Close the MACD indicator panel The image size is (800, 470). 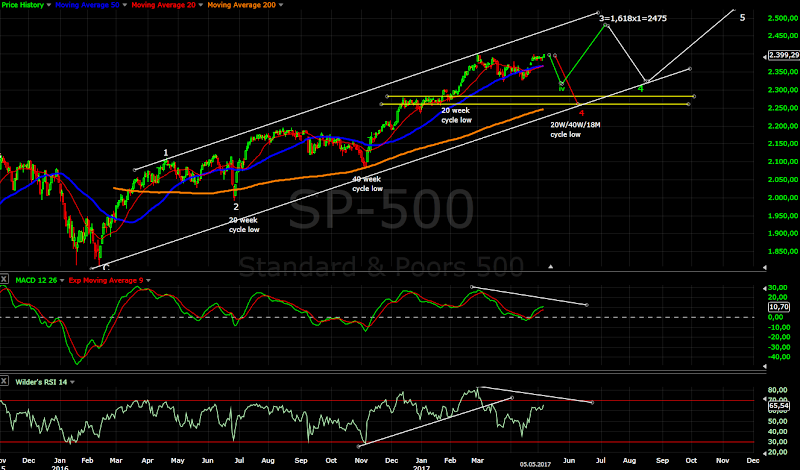4,279
